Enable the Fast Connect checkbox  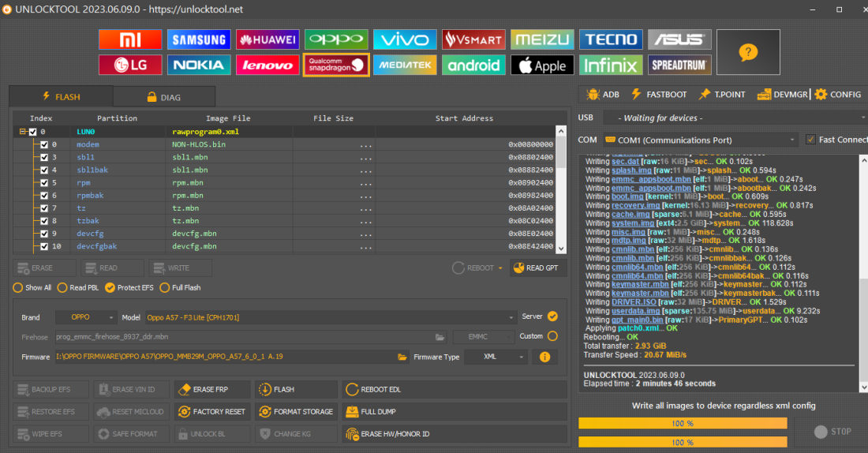(x=810, y=140)
